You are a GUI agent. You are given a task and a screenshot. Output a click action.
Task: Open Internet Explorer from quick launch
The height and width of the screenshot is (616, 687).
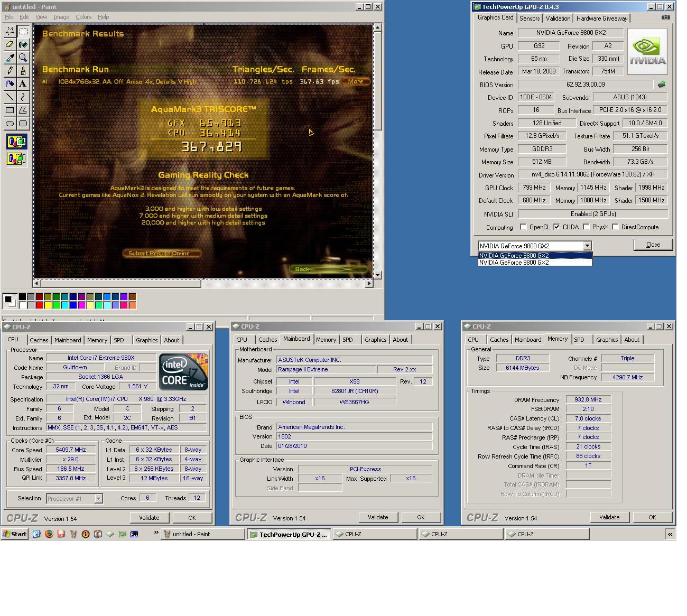pyautogui.click(x=36, y=534)
